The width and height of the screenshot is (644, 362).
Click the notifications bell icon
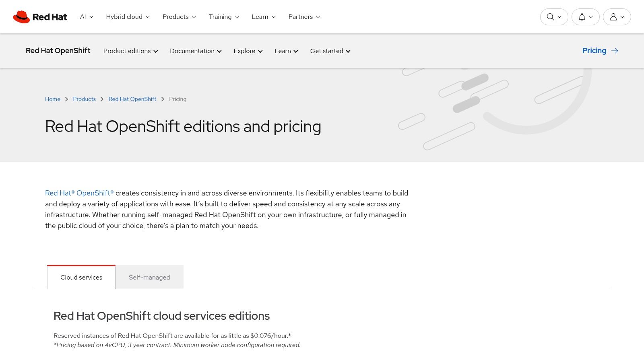pos(581,17)
